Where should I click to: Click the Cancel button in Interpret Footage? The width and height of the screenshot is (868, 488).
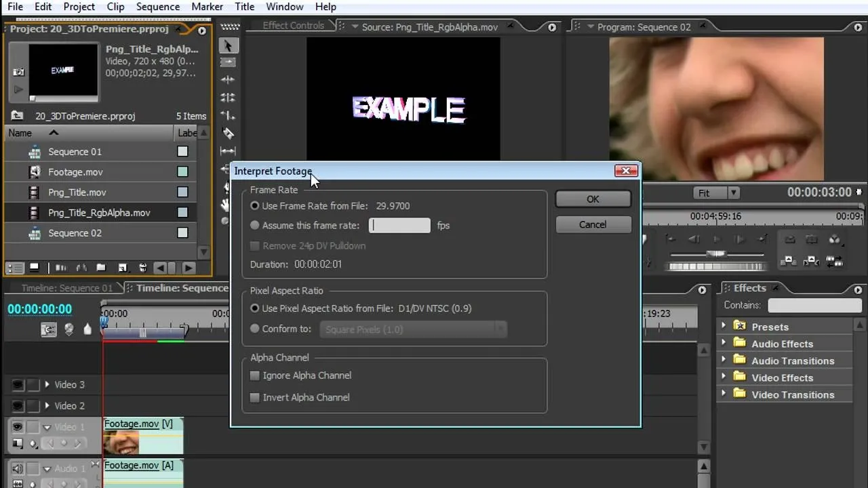coord(593,224)
